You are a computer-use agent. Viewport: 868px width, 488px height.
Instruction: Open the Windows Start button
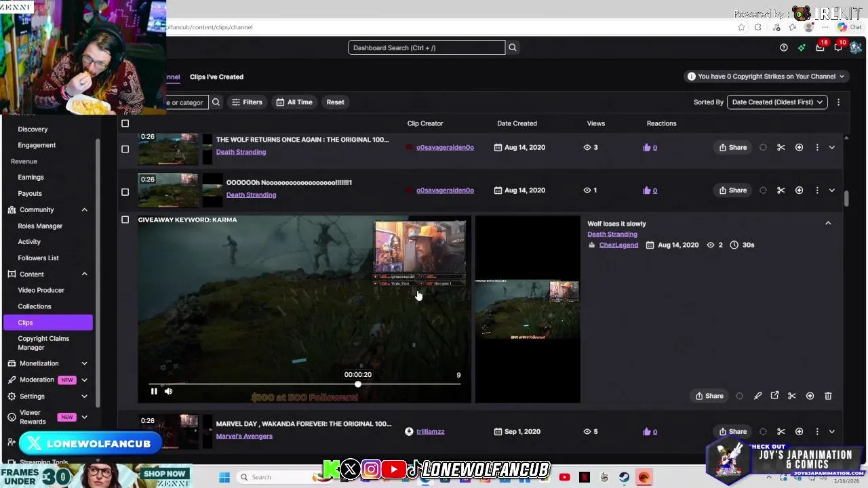coord(224,477)
